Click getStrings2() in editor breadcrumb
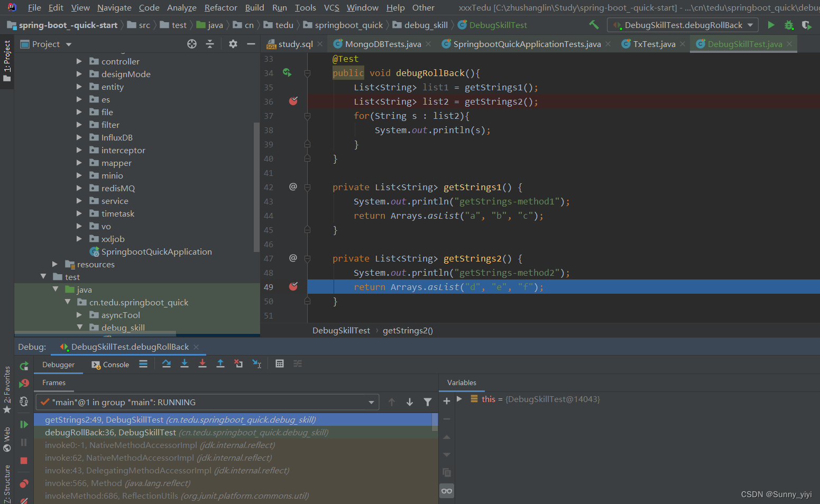This screenshot has width=820, height=504. [x=408, y=330]
